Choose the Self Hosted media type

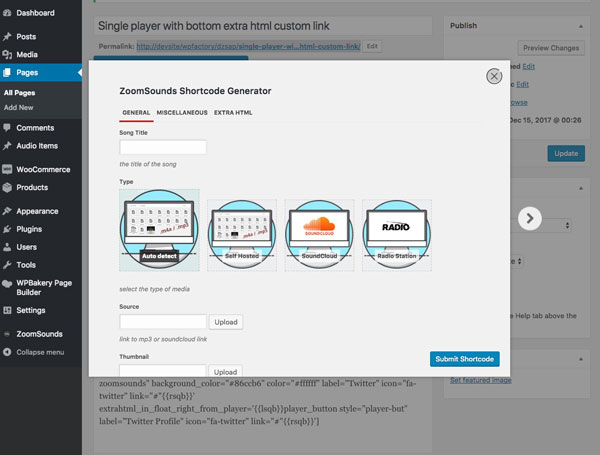pos(241,230)
